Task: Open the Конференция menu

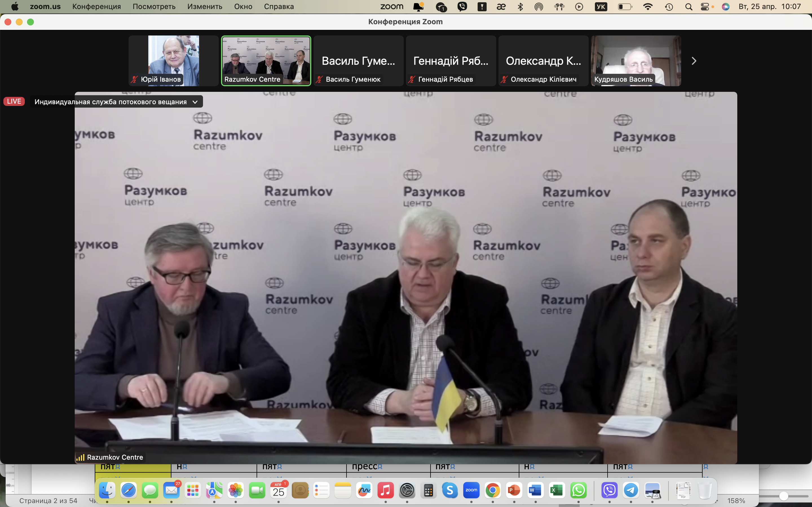Action: [x=96, y=7]
